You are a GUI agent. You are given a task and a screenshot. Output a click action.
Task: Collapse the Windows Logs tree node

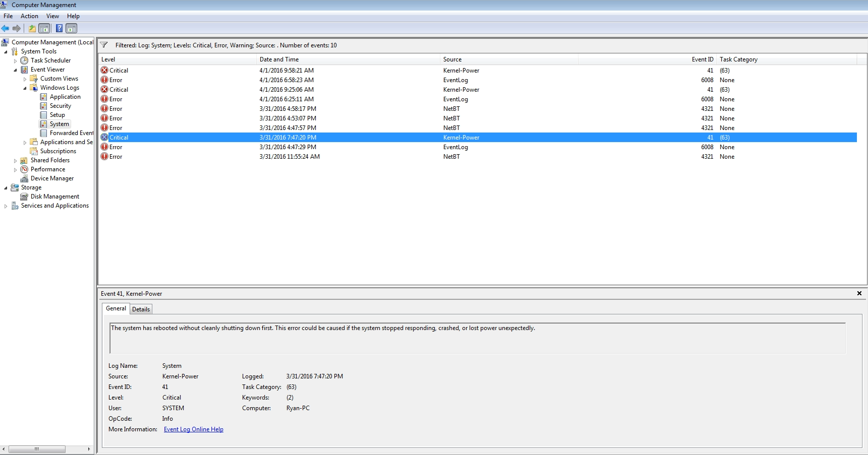(x=25, y=88)
